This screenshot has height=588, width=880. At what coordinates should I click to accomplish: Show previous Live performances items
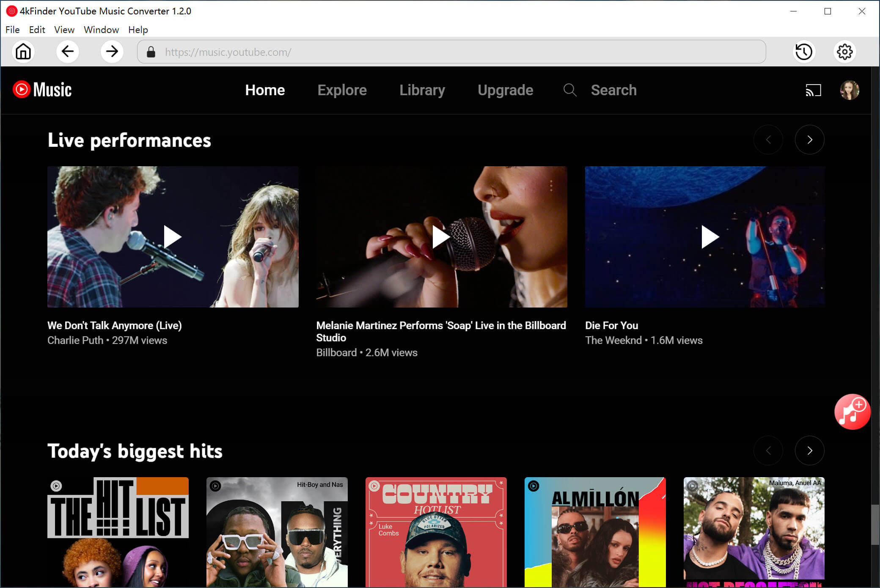click(768, 140)
